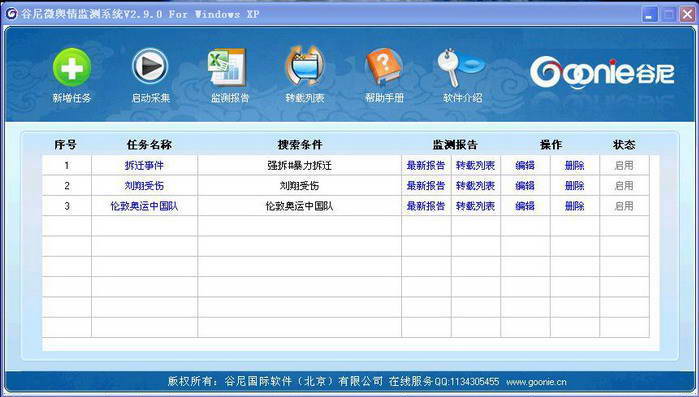The height and width of the screenshot is (397, 699).
Task: Toggle 启用 status for 伦敦奥运中国队
Action: click(x=624, y=206)
